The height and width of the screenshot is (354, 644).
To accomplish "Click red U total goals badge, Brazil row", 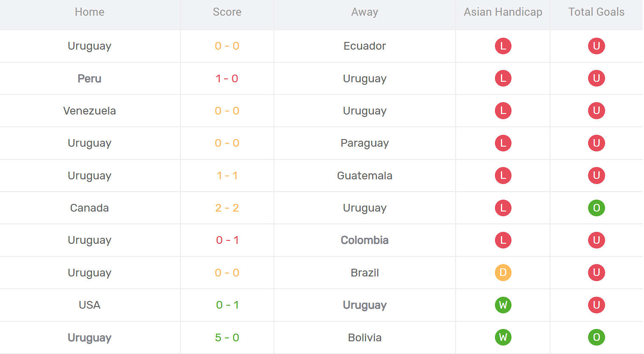I will coord(596,273).
